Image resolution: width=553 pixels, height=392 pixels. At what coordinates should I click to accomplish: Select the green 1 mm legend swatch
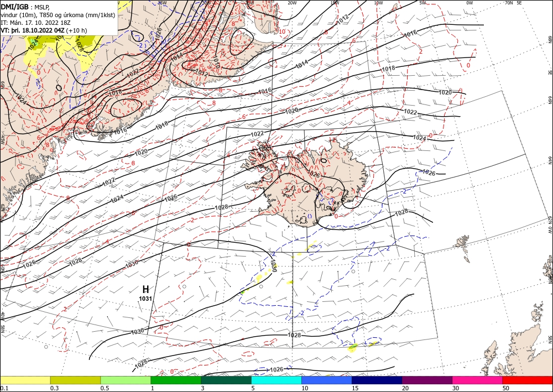pyautogui.click(x=176, y=380)
